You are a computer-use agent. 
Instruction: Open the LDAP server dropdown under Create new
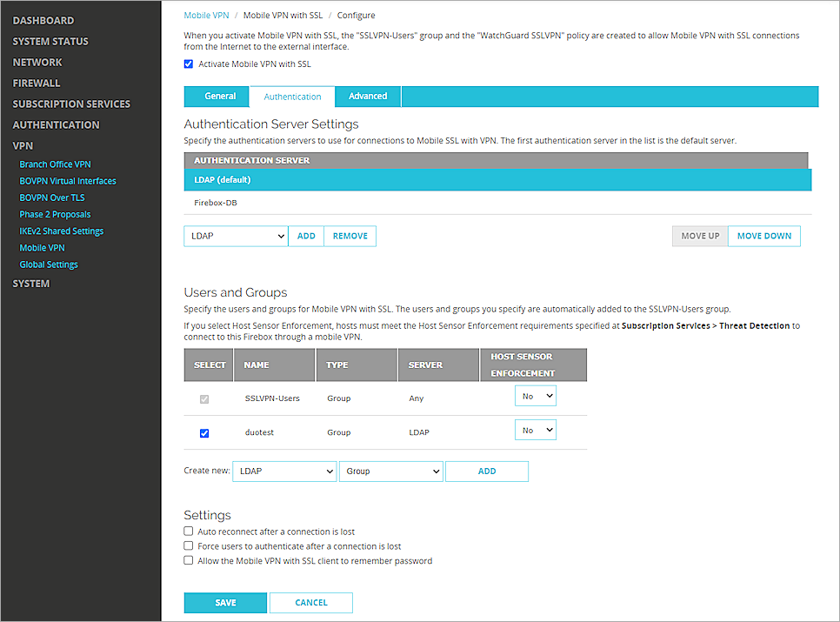click(x=284, y=471)
